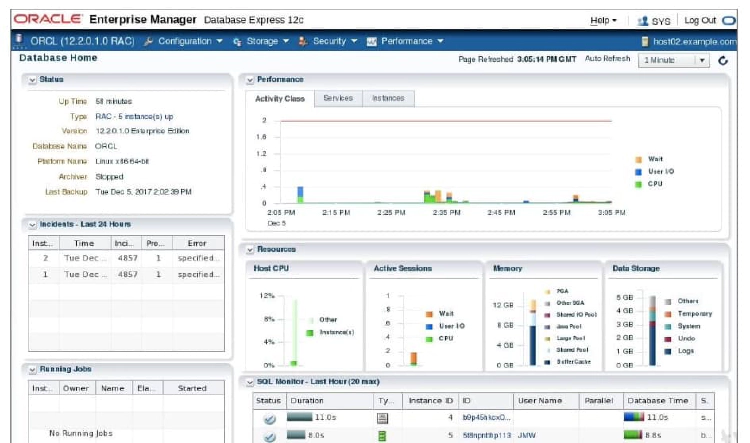Click the Database Time column header
Image resolution: width=750 pixels, height=443 pixels.
click(x=660, y=401)
